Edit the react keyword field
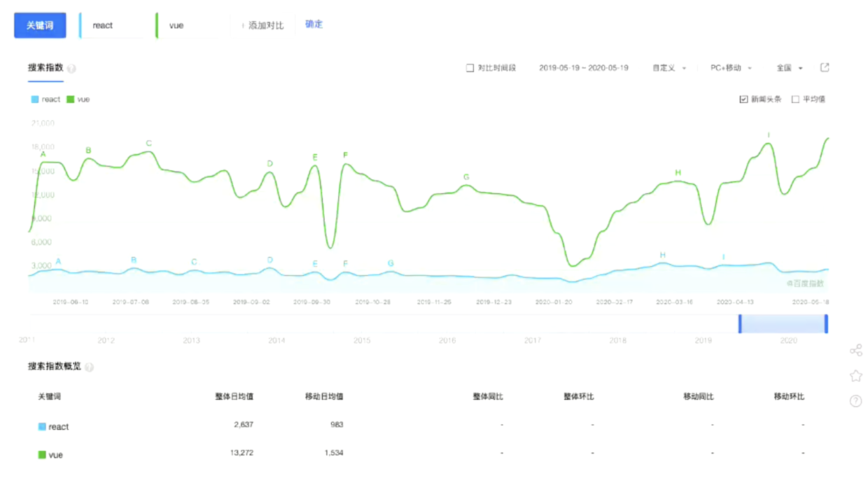The width and height of the screenshot is (868, 502). pyautogui.click(x=112, y=25)
